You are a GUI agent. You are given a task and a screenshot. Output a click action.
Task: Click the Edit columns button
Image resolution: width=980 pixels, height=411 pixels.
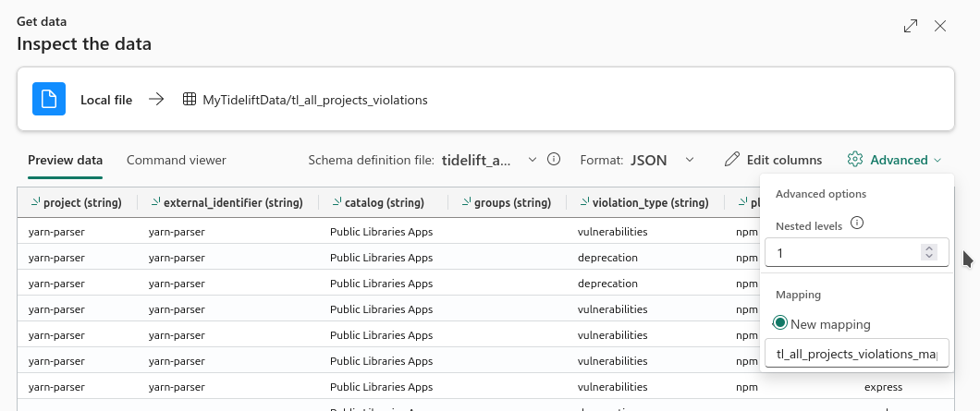click(x=773, y=160)
